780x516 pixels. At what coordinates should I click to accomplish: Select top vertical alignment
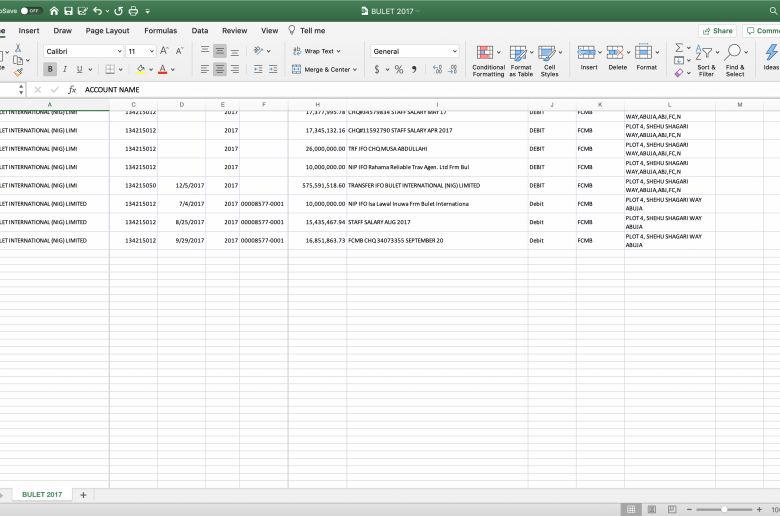click(x=205, y=51)
